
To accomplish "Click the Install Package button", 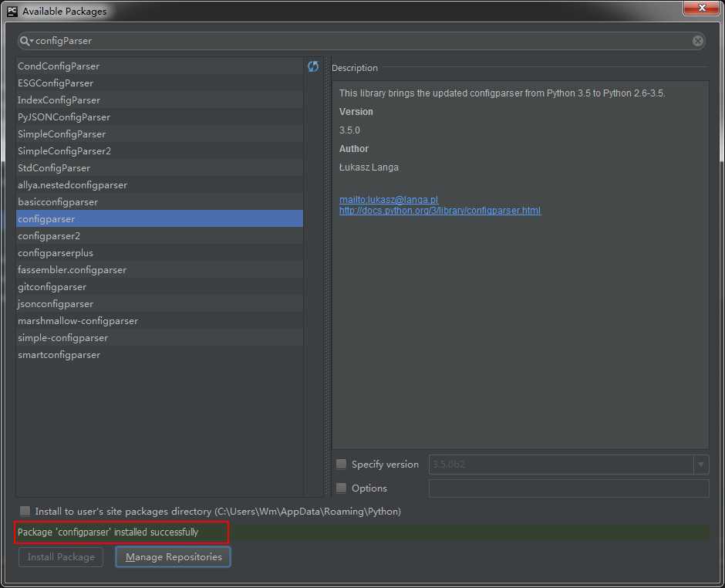I will [x=61, y=557].
